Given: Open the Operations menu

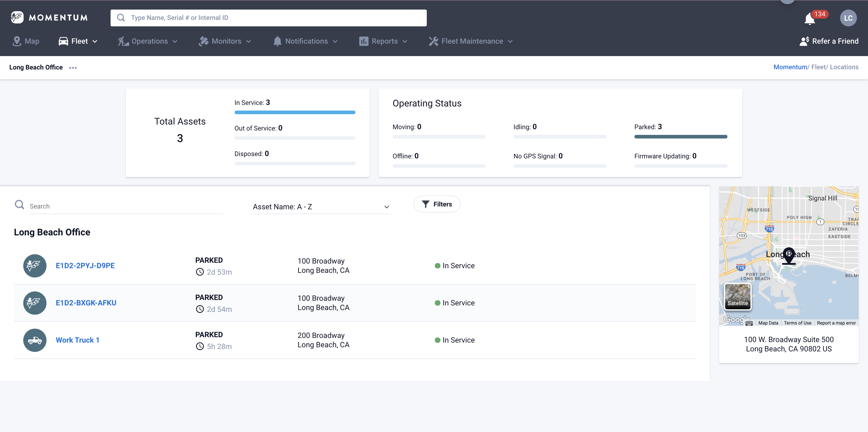Looking at the screenshot, I should point(148,41).
